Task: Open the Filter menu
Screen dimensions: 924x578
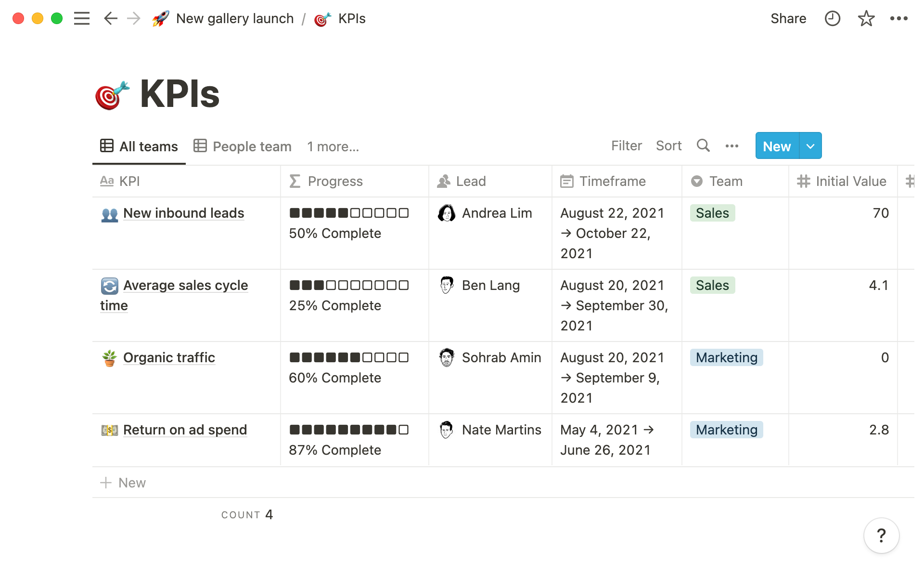Action: [x=626, y=145]
